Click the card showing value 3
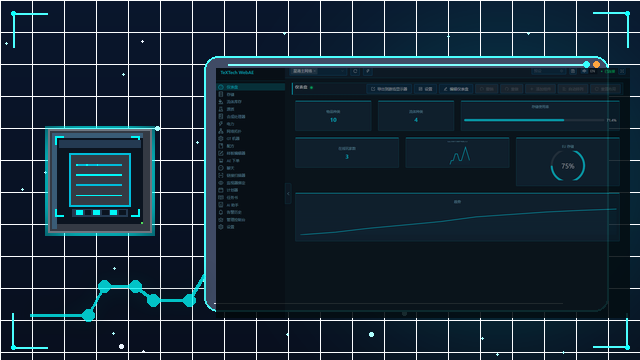This screenshot has width=640, height=360. [x=347, y=153]
